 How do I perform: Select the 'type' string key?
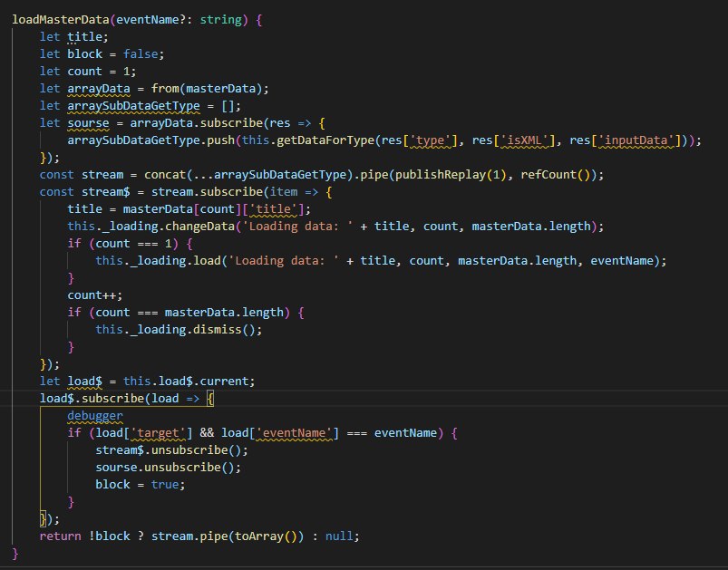[431, 140]
